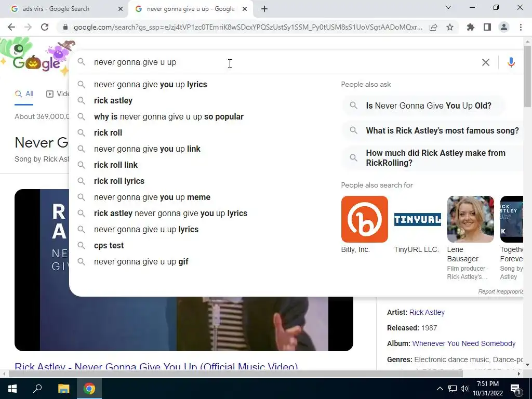Screen dimensions: 532x399
Task: Reload the current page
Action: tap(45, 27)
